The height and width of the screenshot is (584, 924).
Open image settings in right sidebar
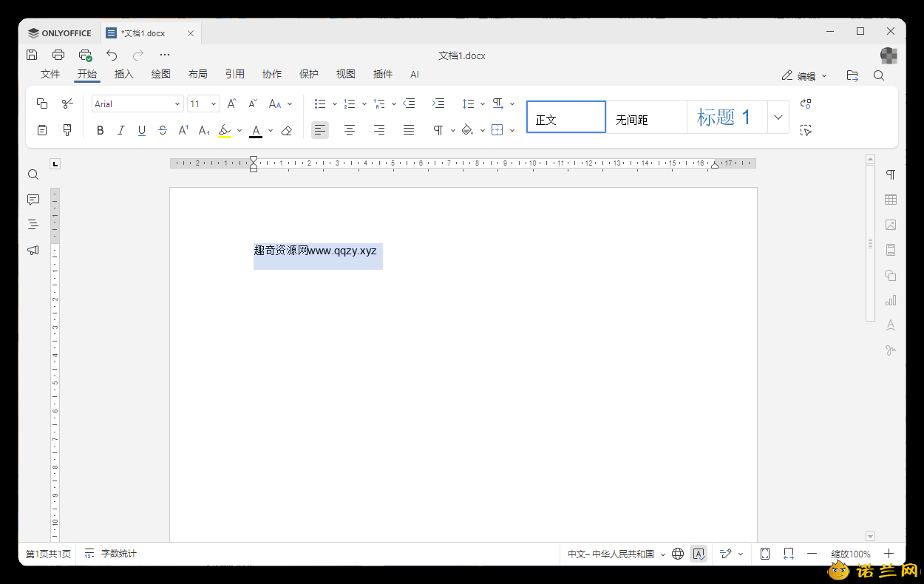[891, 225]
